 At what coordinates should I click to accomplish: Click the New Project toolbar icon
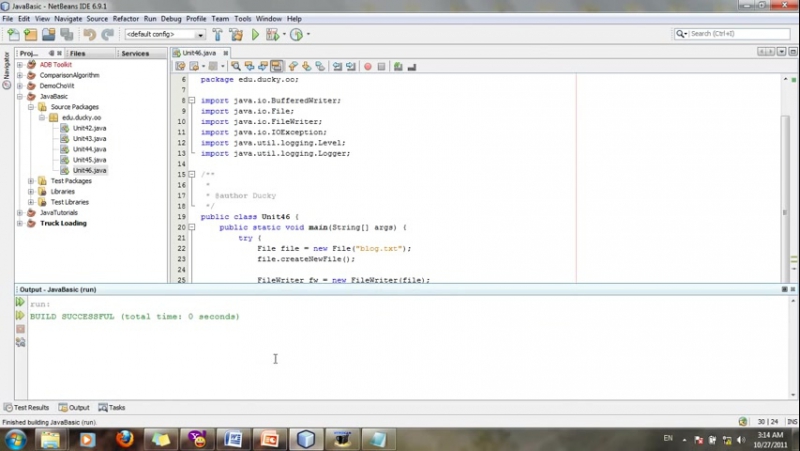coord(31,34)
